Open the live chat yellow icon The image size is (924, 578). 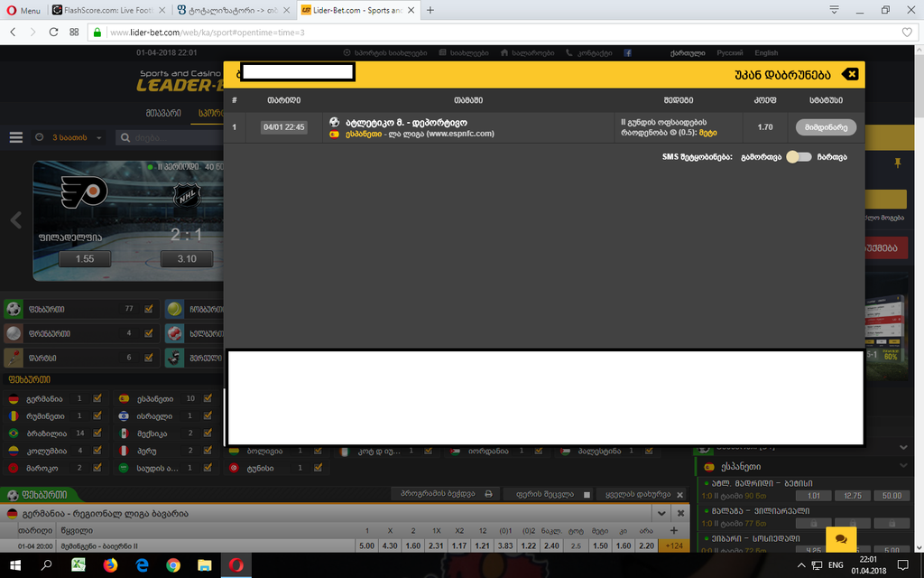841,540
